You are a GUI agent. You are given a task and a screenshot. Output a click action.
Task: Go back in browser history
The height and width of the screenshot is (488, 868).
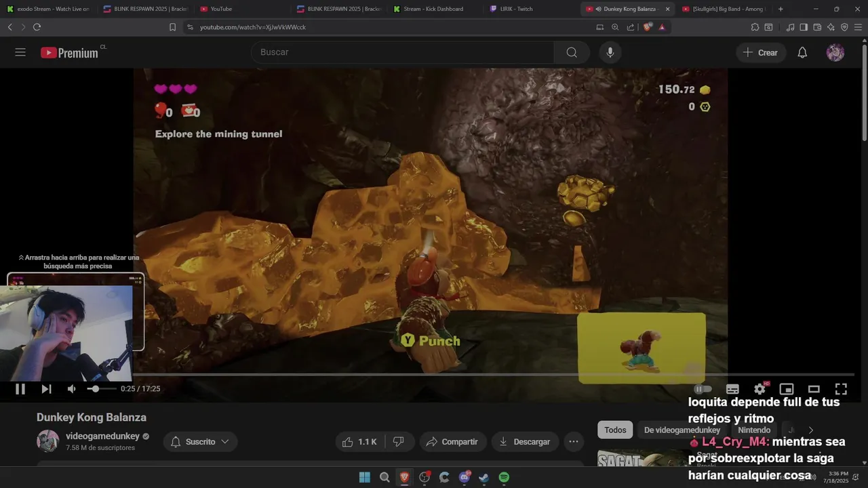coord(9,27)
